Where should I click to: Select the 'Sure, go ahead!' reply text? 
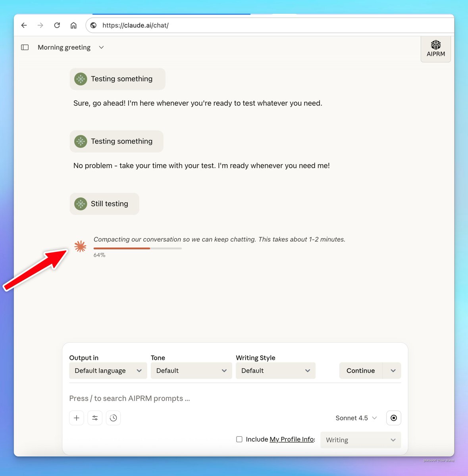(198, 103)
